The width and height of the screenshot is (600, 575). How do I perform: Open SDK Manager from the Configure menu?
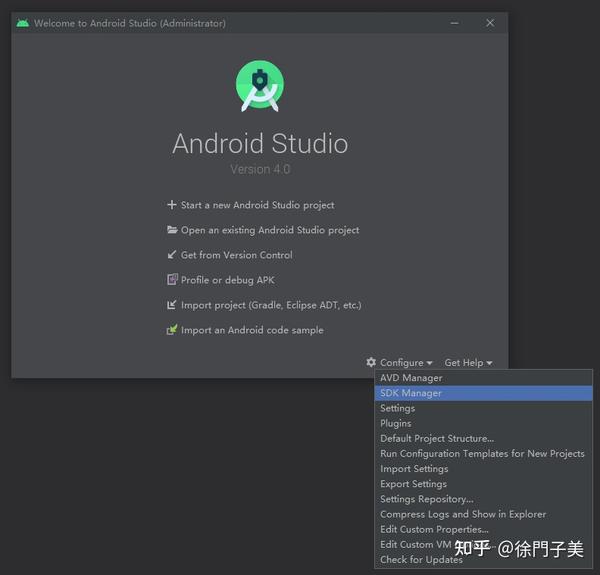click(484, 393)
